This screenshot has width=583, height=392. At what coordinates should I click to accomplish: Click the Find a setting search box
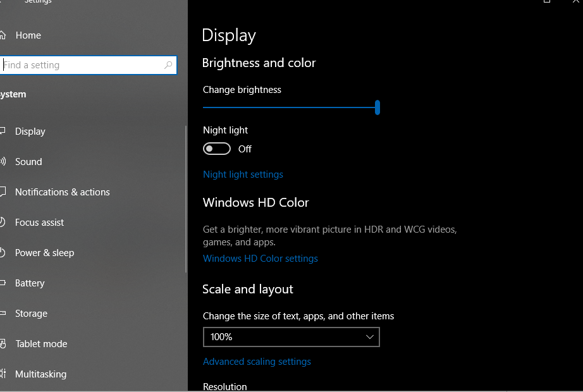point(88,65)
